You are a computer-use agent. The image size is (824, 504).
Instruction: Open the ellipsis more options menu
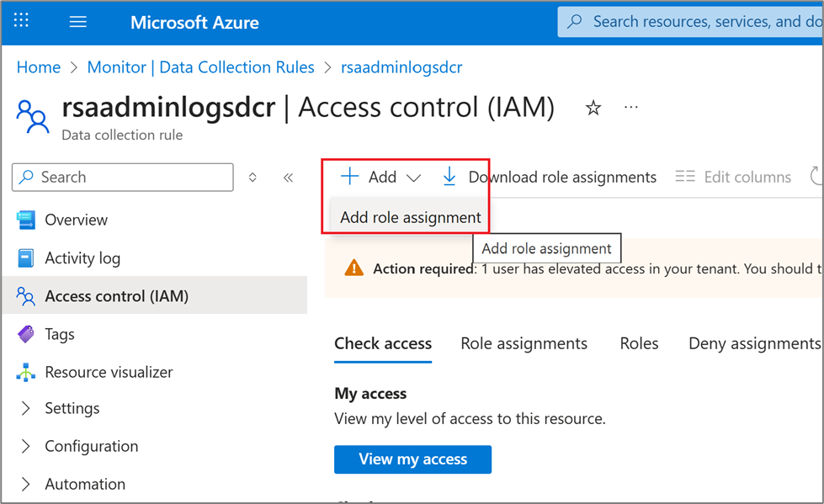pyautogui.click(x=631, y=108)
